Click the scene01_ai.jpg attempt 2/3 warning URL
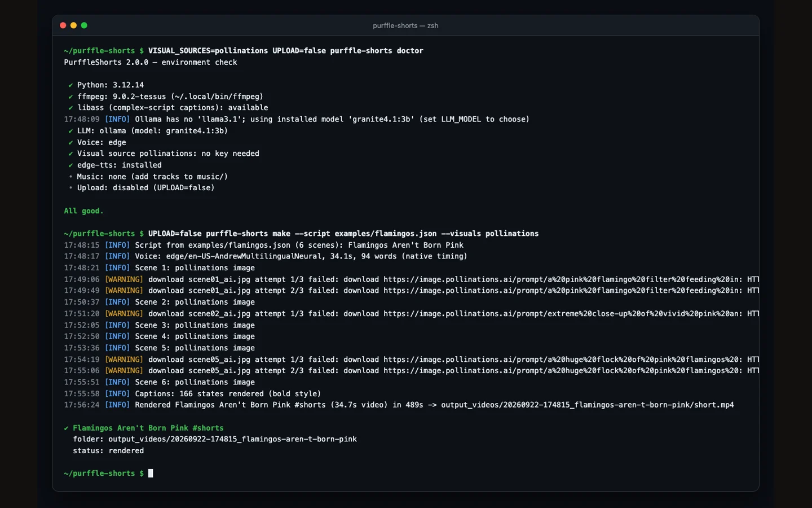This screenshot has height=508, width=812. [x=563, y=291]
